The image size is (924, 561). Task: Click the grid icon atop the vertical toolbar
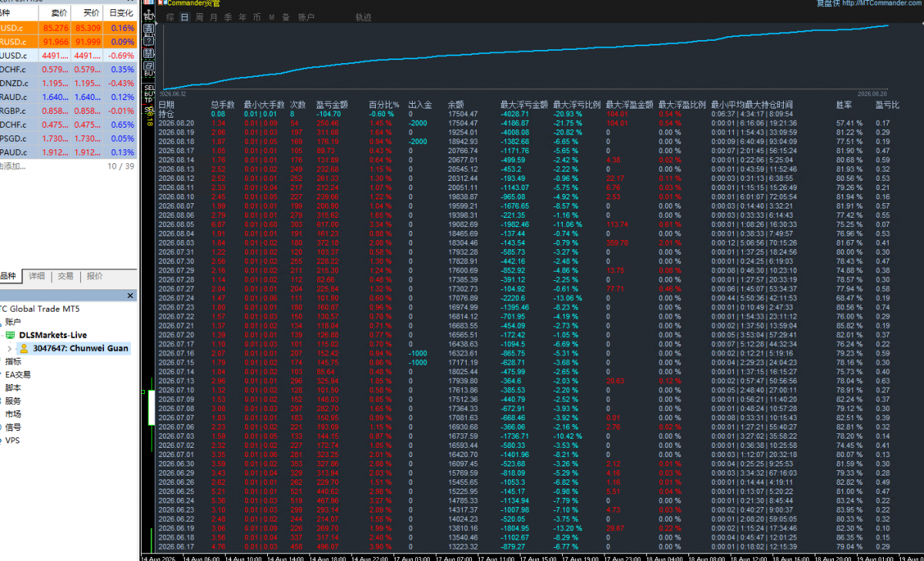point(149,2)
